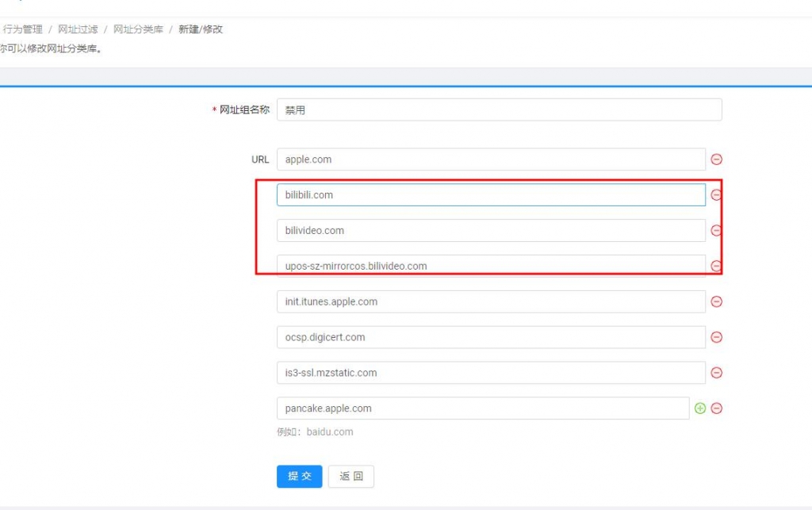The image size is (812, 510).
Task: Delete the ocsp.digicert.com URL entry
Action: point(716,337)
